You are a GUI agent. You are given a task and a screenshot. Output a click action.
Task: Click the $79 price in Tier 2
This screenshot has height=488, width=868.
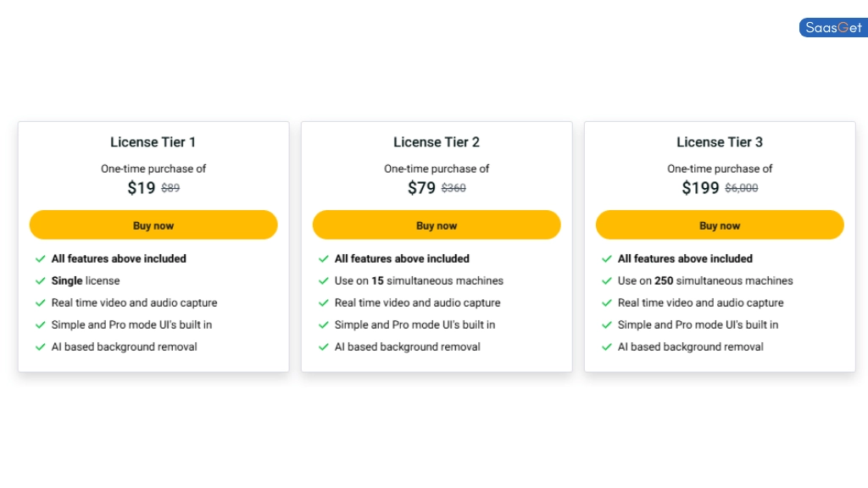[421, 188]
